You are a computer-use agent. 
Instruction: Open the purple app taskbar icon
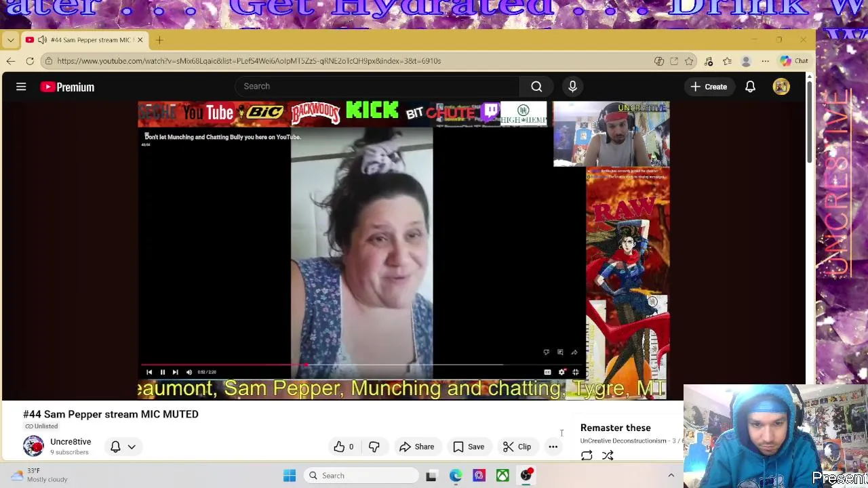[479, 475]
